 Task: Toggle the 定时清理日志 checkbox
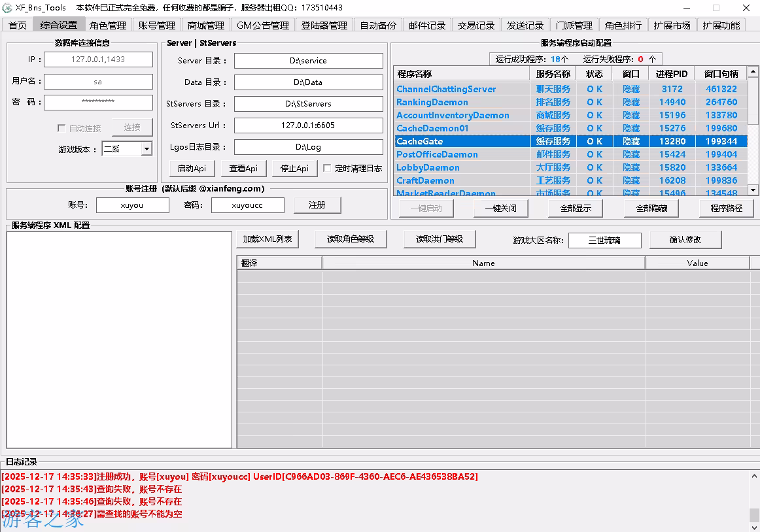coord(328,168)
